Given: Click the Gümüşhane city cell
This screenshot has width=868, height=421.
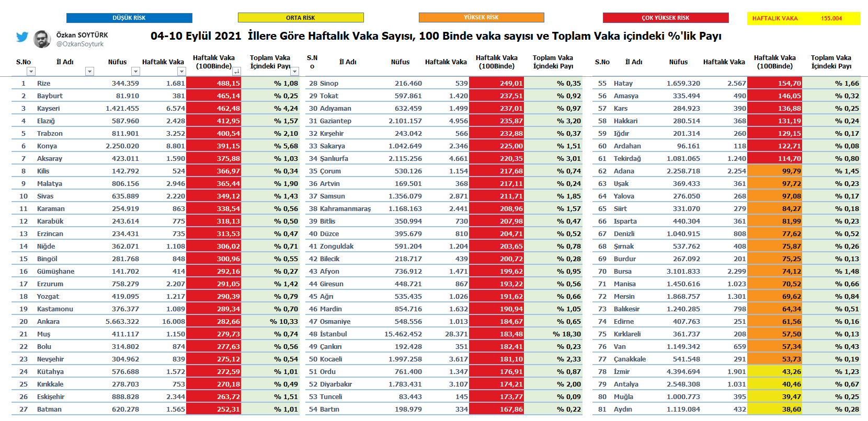Looking at the screenshot, I should tap(55, 271).
